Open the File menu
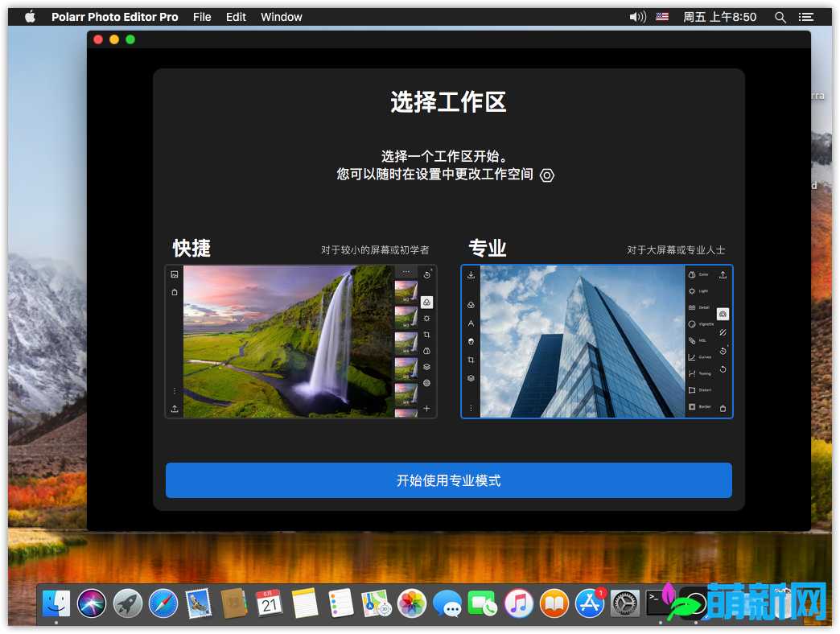Viewport: 840px width, 634px height. tap(202, 16)
